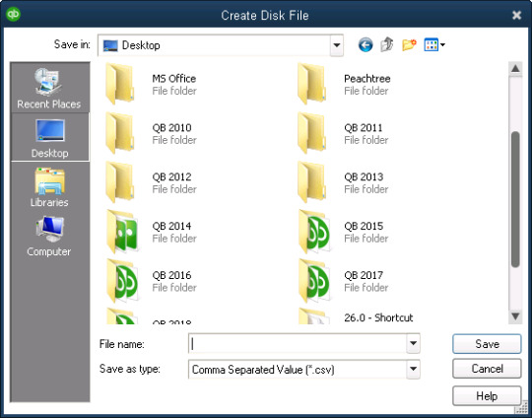Go up one folder level icon
This screenshot has height=418, width=532.
(387, 44)
